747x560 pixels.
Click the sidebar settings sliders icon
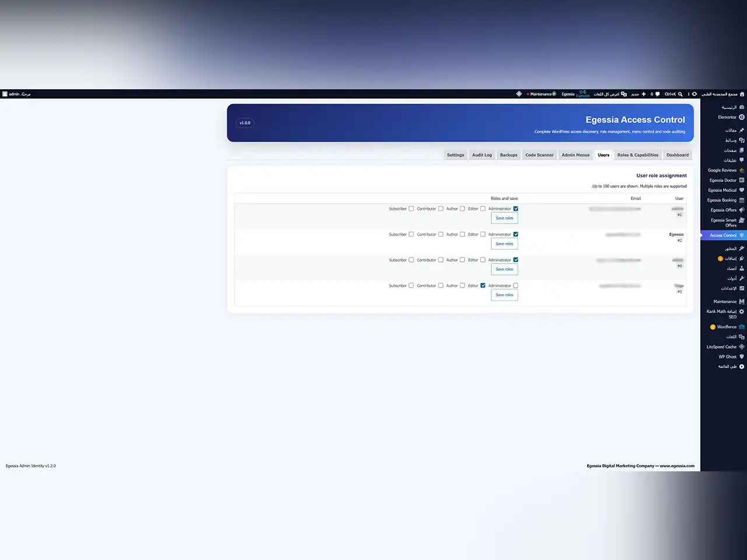[x=742, y=288]
